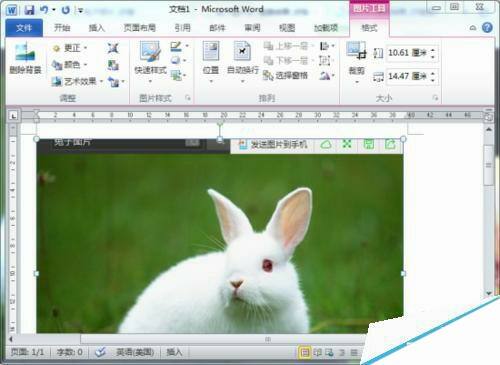Switch to the Page Layout (页面布局) tab
This screenshot has width=500, height=365.
140,28
